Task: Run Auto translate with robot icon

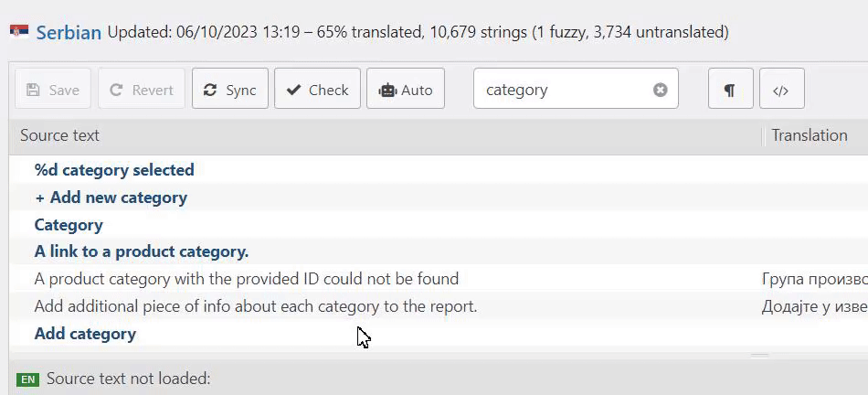Action: [x=405, y=89]
